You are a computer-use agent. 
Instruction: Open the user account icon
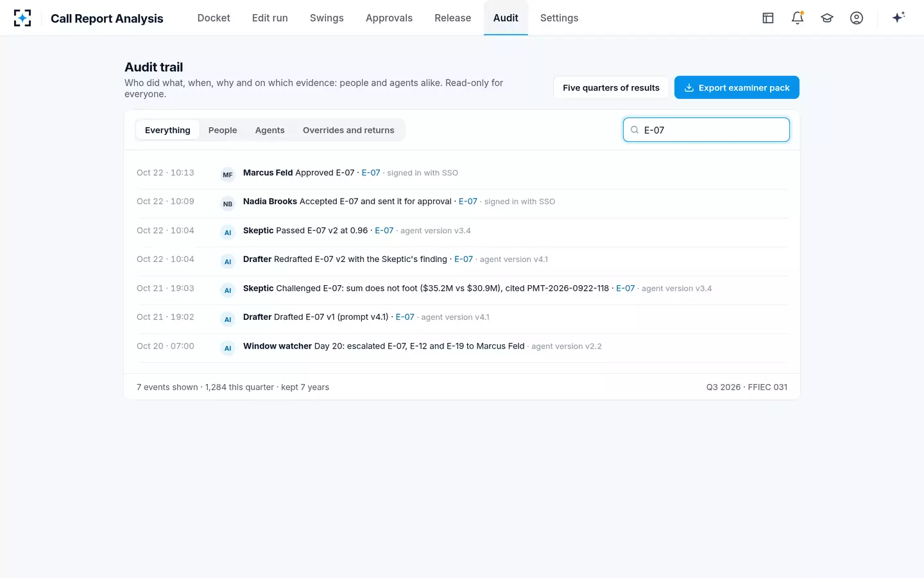857,18
